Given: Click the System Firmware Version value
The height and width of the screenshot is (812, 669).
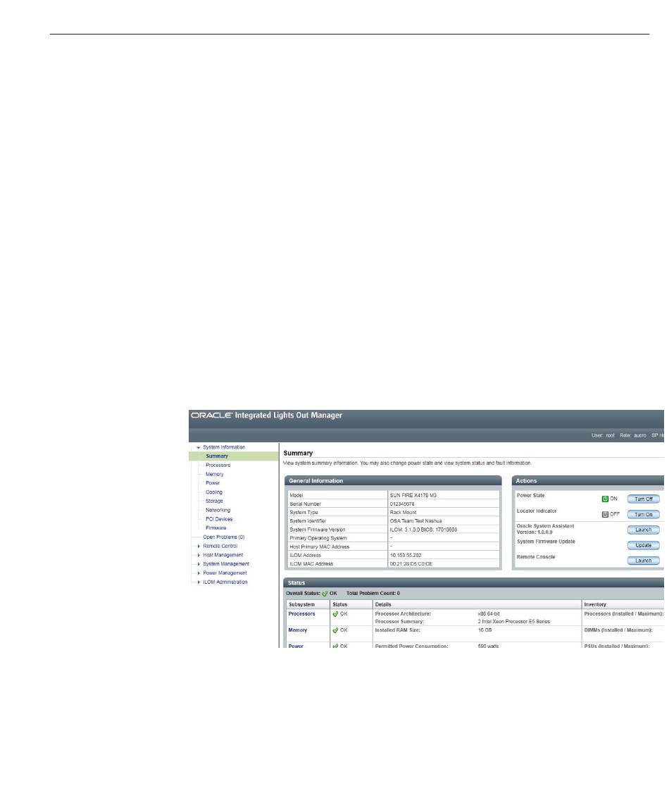Looking at the screenshot, I should click(x=423, y=530).
